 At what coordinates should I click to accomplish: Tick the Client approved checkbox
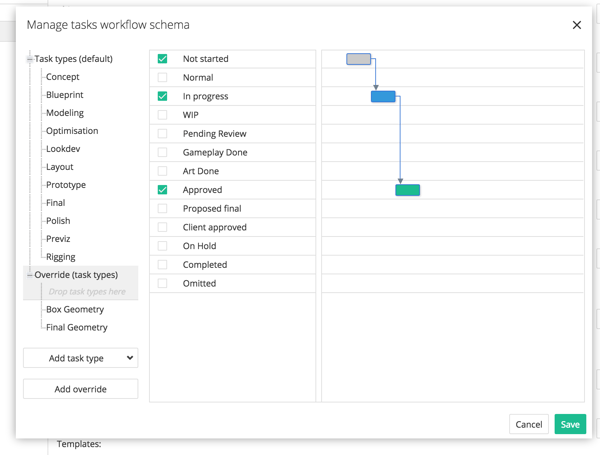(162, 227)
